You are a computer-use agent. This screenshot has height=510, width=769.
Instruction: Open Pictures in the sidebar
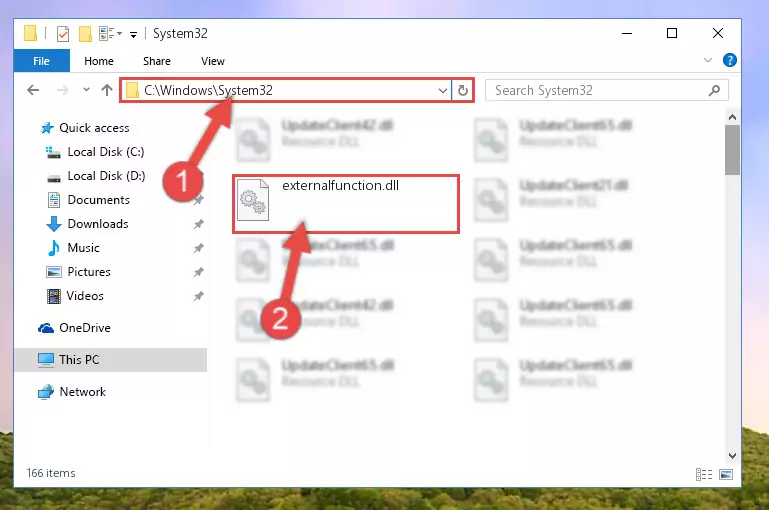coord(89,272)
